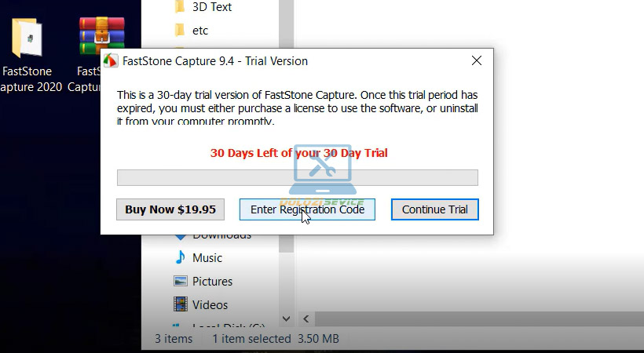644x353 pixels.
Task: Open the Videos folder label
Action: point(210,304)
